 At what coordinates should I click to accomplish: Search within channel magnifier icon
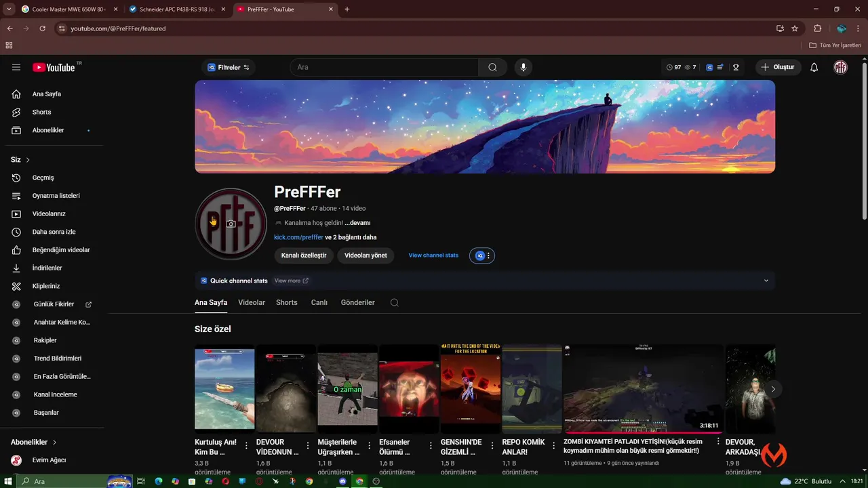pyautogui.click(x=394, y=302)
